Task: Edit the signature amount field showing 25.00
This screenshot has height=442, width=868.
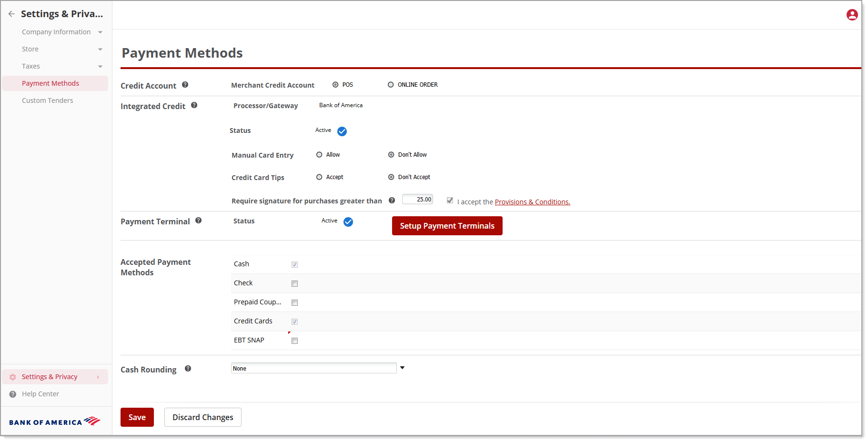Action: (x=417, y=199)
